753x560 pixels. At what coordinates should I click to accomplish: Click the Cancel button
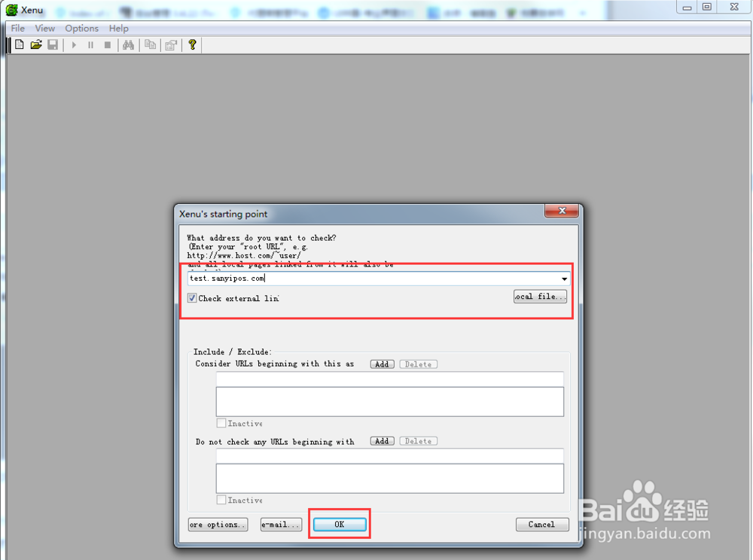[542, 525]
